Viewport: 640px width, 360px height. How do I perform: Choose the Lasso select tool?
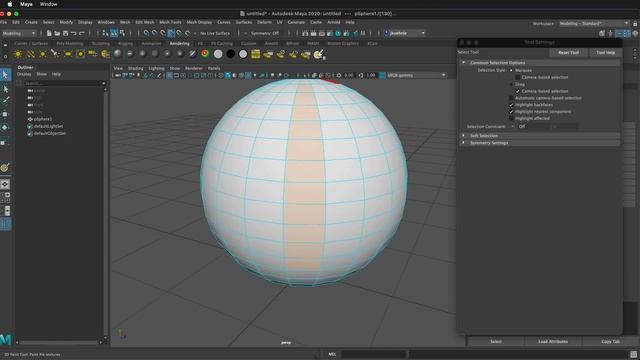pyautogui.click(x=5, y=89)
